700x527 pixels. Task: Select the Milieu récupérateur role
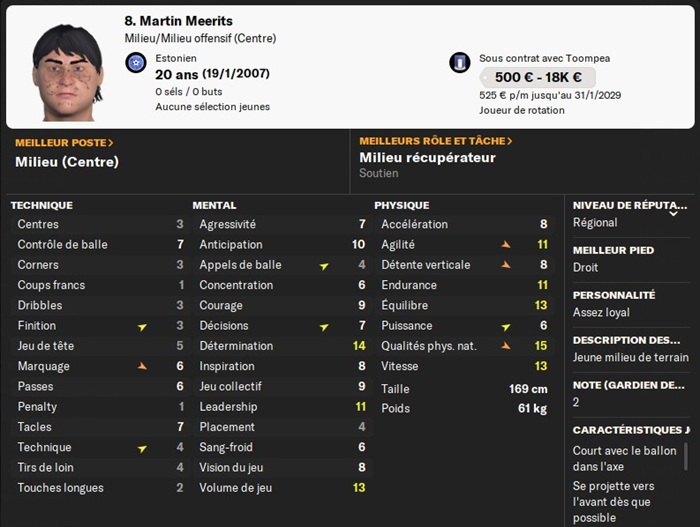427,157
